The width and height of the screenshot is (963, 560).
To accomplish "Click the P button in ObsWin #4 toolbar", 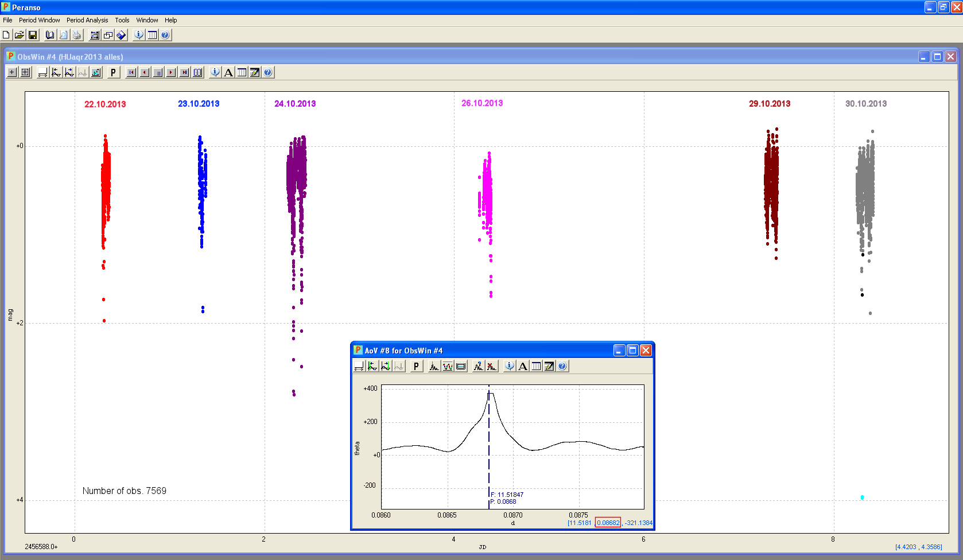I will click(x=113, y=72).
